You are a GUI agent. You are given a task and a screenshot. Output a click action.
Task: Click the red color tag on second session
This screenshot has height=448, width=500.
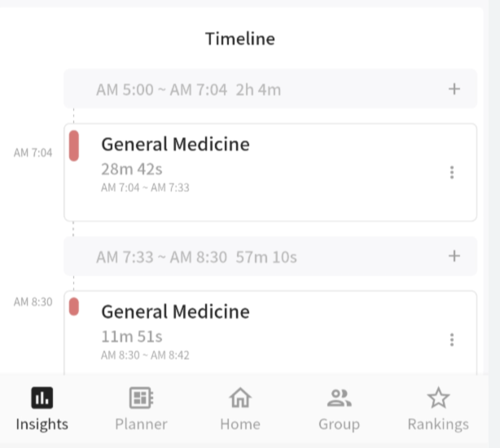[74, 306]
